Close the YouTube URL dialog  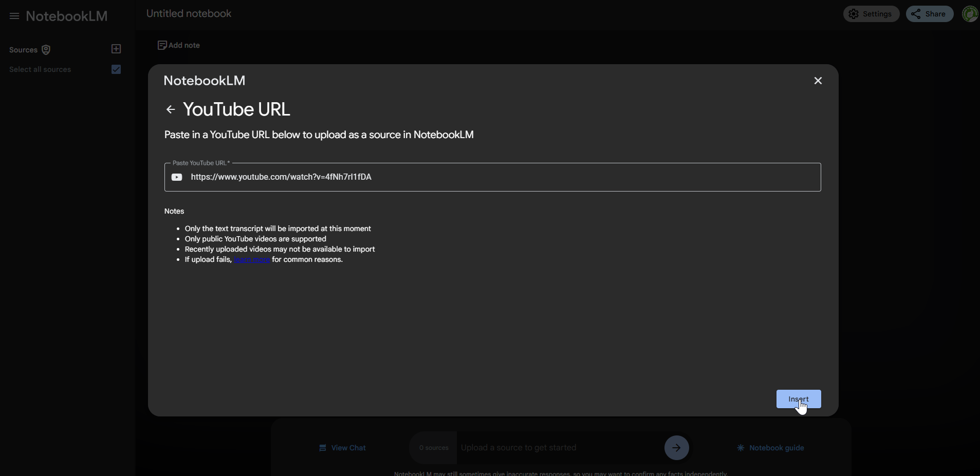click(x=818, y=81)
